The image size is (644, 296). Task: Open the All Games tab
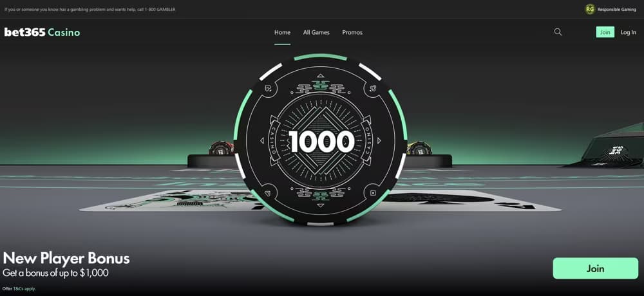pyautogui.click(x=316, y=32)
